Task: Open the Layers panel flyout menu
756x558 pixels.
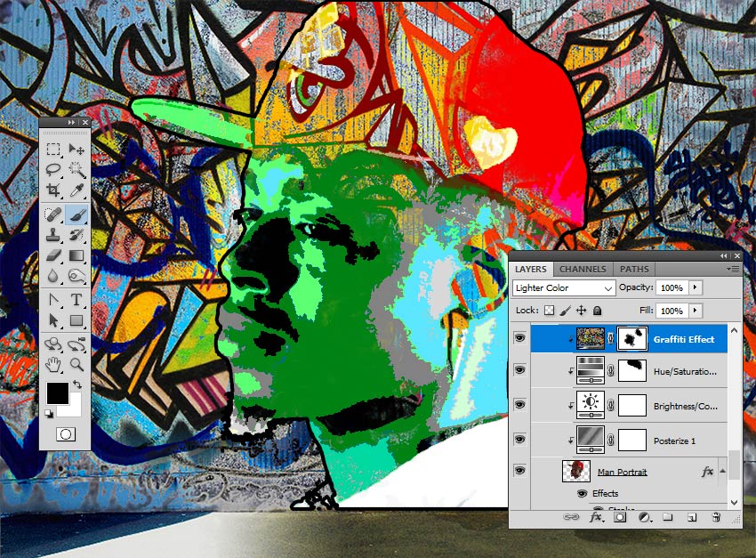Action: 732,269
